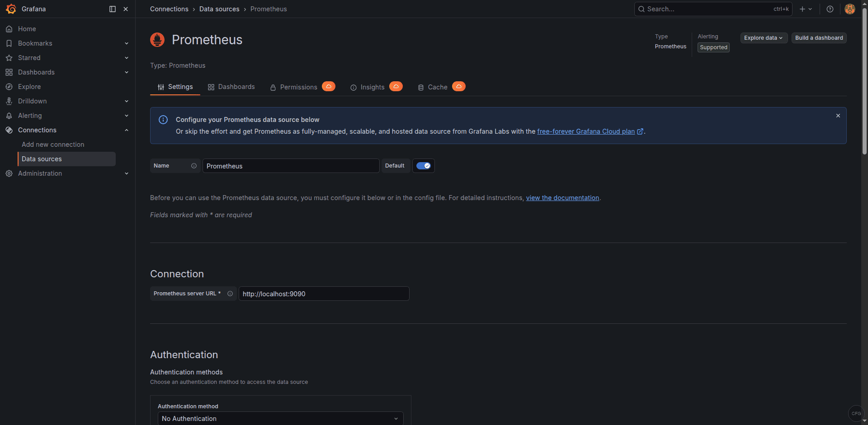Image resolution: width=868 pixels, height=425 pixels.
Task: Switch to the Permissions tab
Action: tap(298, 87)
